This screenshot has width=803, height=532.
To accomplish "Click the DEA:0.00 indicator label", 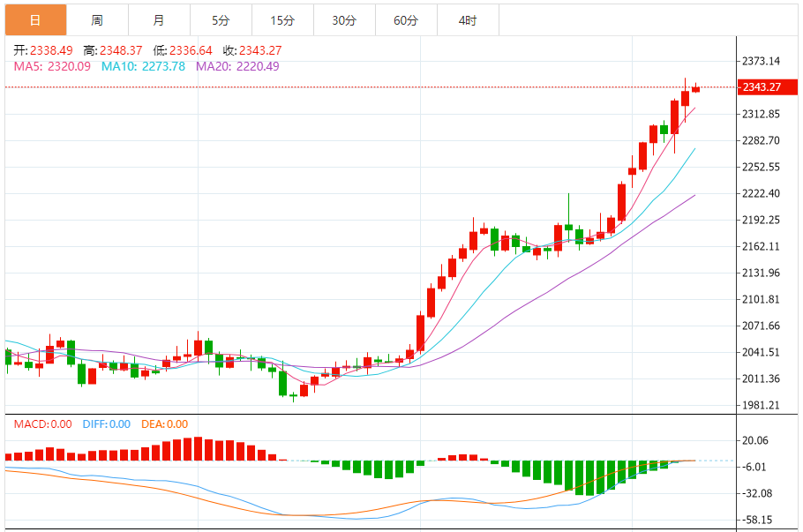I will (165, 424).
